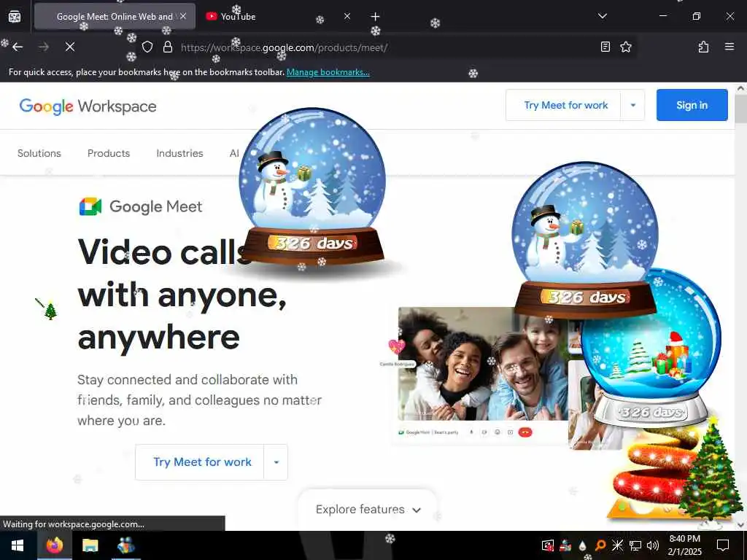The width and height of the screenshot is (747, 560).
Task: Expand Explore features chevron
Action: [417, 510]
